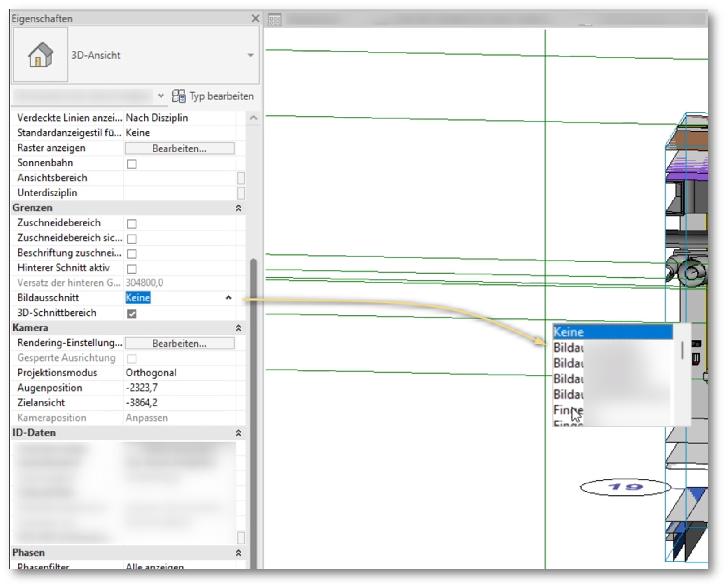
Task: Enable Hinterer Schnitt aktiv checkbox
Action: pyautogui.click(x=132, y=269)
